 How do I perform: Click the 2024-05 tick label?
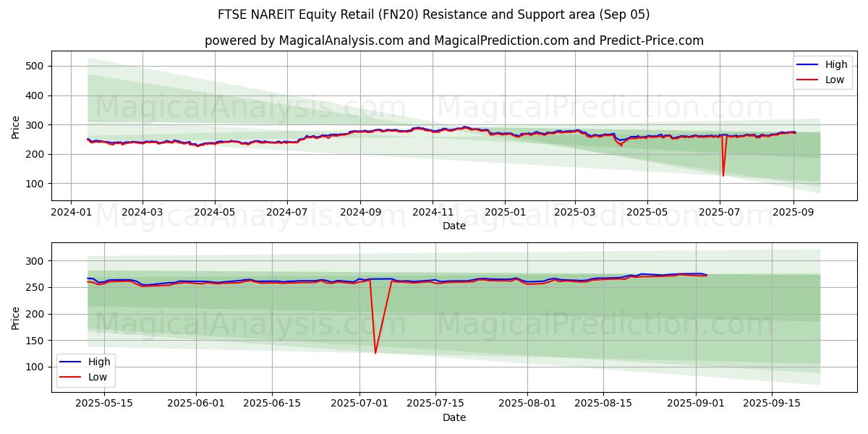coord(215,213)
